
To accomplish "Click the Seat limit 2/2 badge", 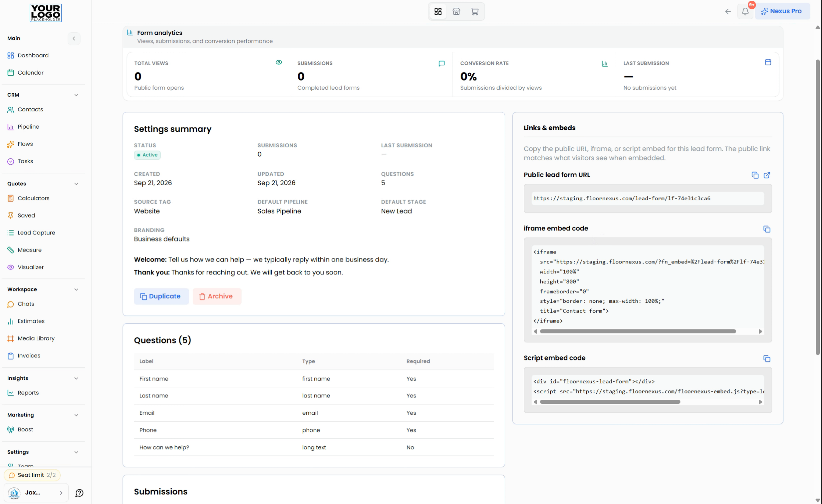I will coord(32,475).
